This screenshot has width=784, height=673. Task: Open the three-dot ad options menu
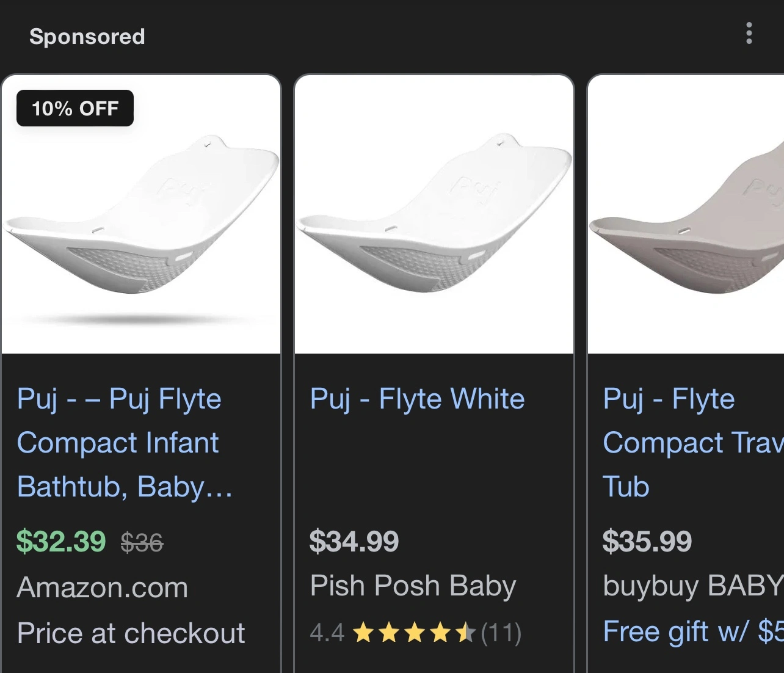pos(749,34)
